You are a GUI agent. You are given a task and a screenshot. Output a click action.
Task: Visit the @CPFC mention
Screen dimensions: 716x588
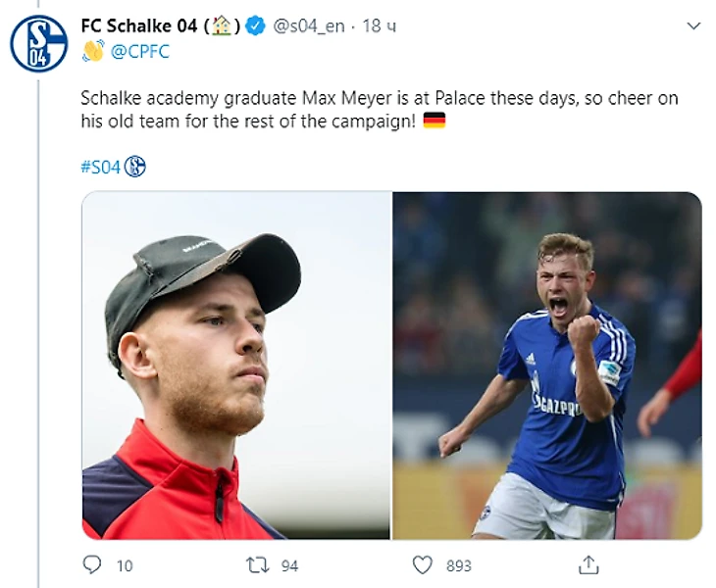click(x=140, y=52)
